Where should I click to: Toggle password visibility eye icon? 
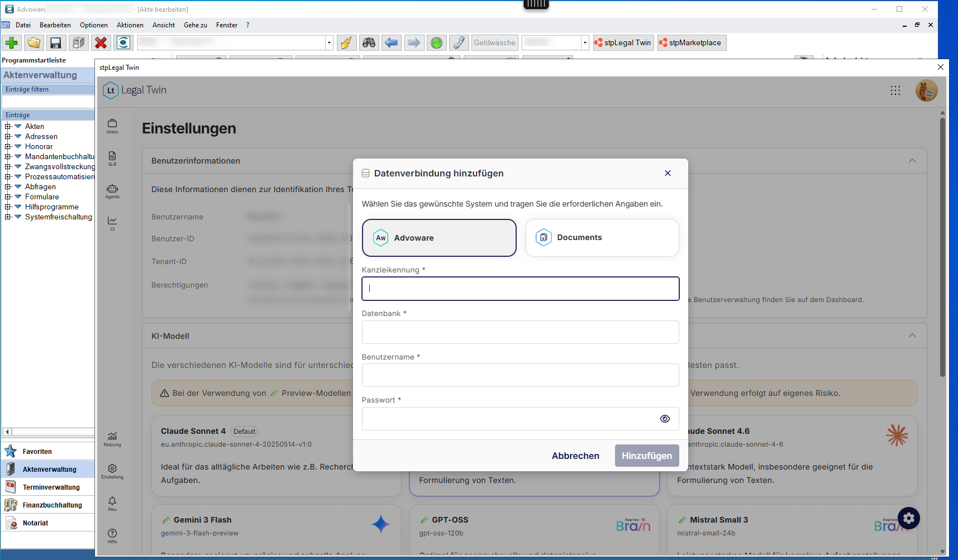(665, 419)
